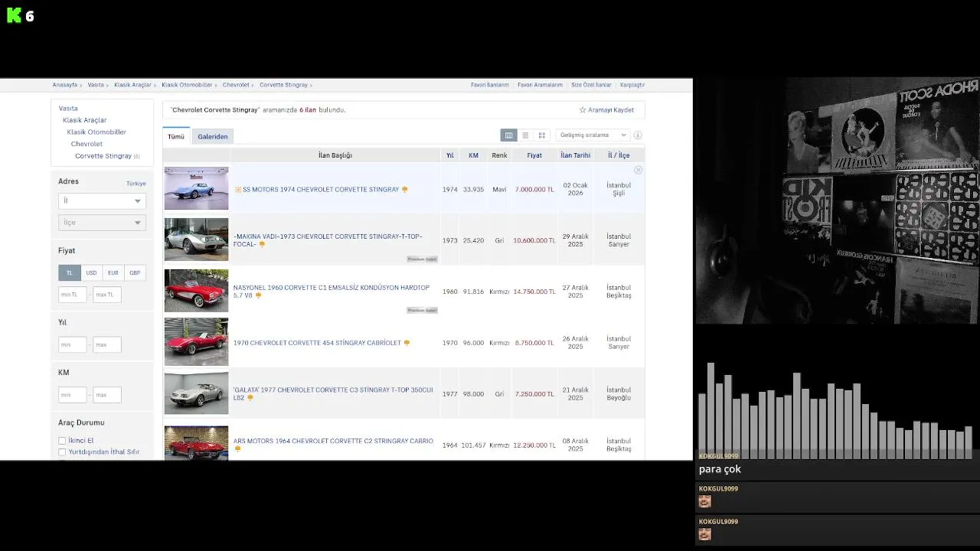980x551 pixels.
Task: Click the info icon next to sorting
Action: click(638, 135)
